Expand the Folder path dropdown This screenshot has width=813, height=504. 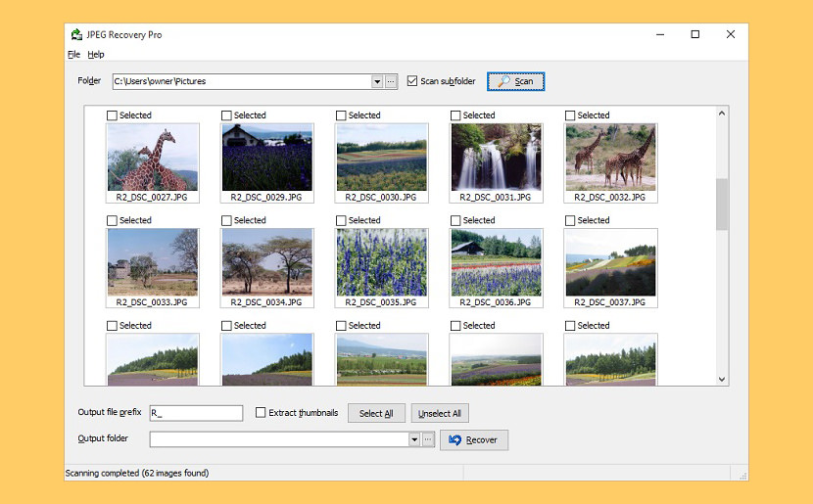377,81
